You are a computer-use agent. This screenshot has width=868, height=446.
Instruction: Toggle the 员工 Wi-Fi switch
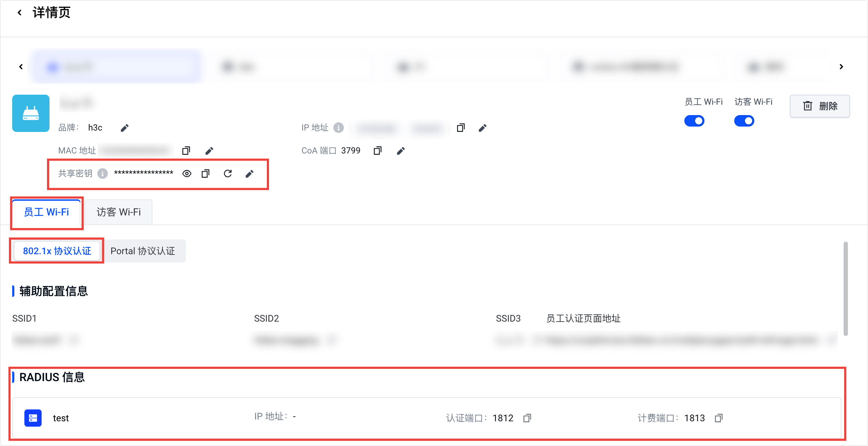pyautogui.click(x=694, y=121)
